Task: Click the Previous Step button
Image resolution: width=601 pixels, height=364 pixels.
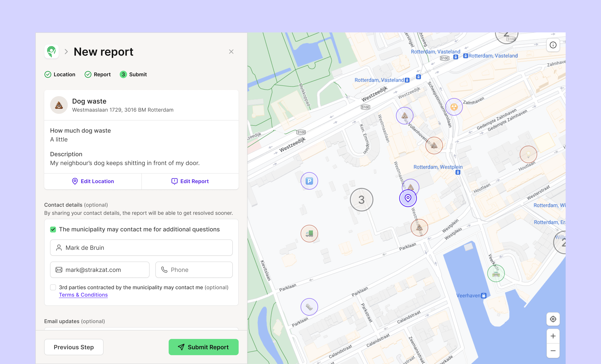Action: pyautogui.click(x=74, y=347)
